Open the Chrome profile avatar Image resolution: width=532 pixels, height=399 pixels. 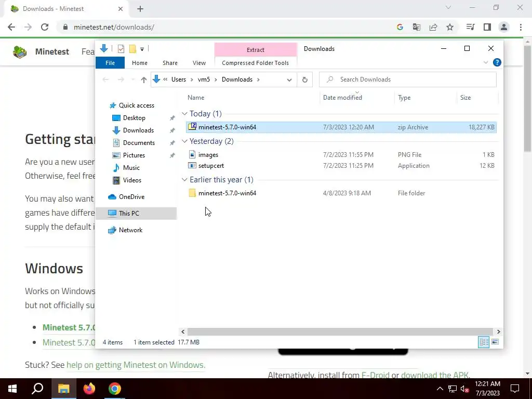(504, 27)
